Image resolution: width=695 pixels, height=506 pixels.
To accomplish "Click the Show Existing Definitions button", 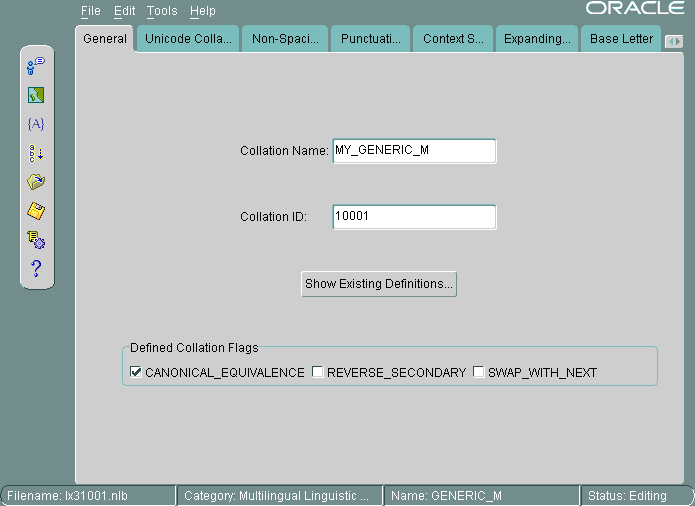I will click(379, 284).
